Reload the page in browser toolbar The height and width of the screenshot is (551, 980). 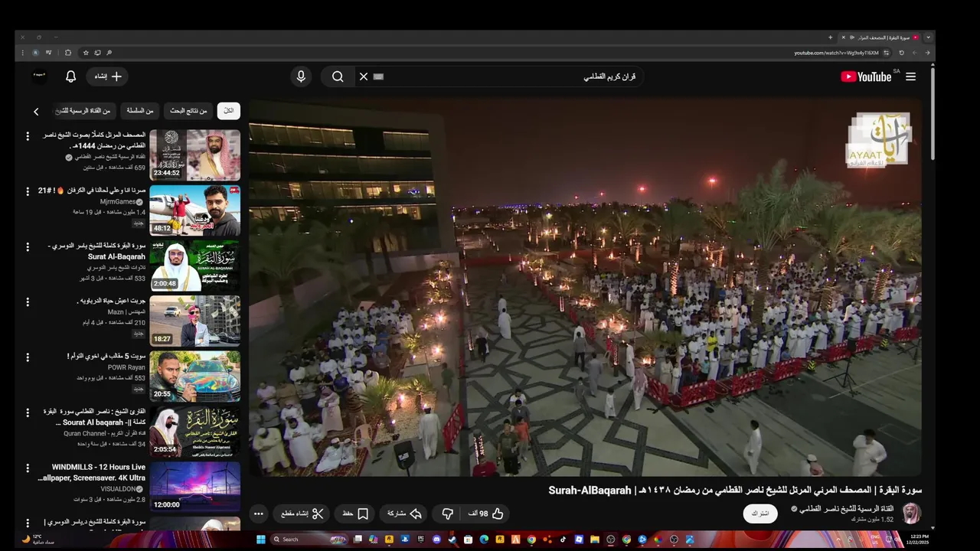[901, 53]
